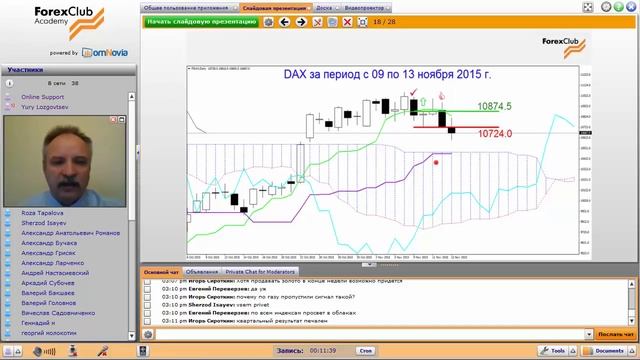Click user icon next to Roza Tapalova
The image size is (640, 360).
(x=8, y=213)
